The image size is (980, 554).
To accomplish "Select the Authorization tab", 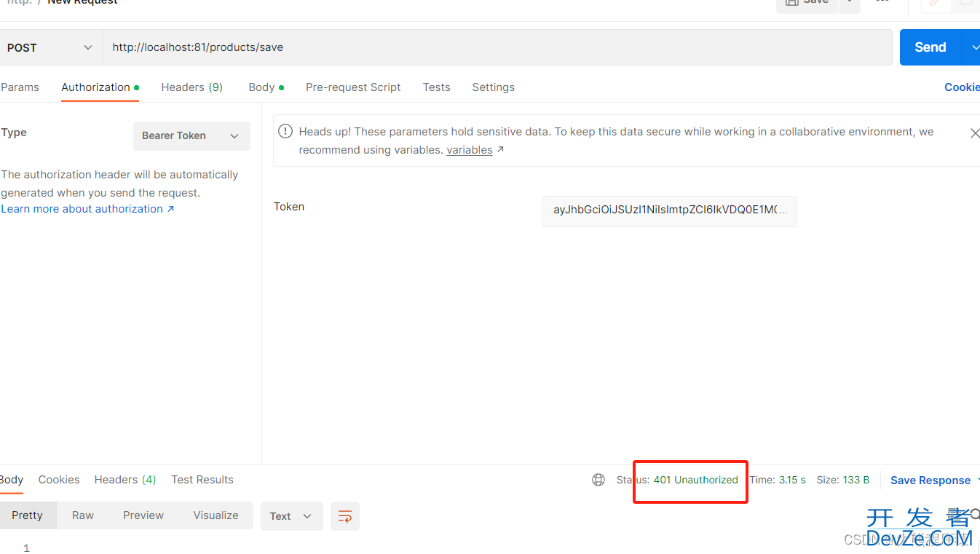I will click(x=100, y=87).
